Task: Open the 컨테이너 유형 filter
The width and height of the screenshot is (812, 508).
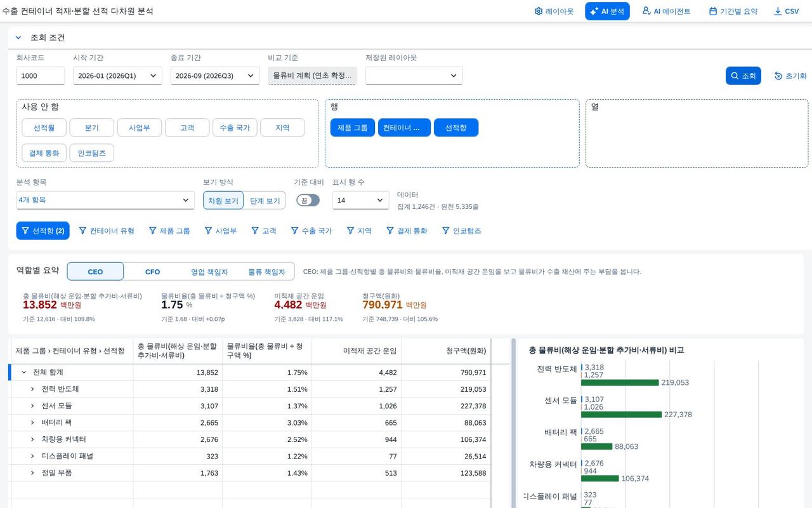Action: [x=106, y=231]
